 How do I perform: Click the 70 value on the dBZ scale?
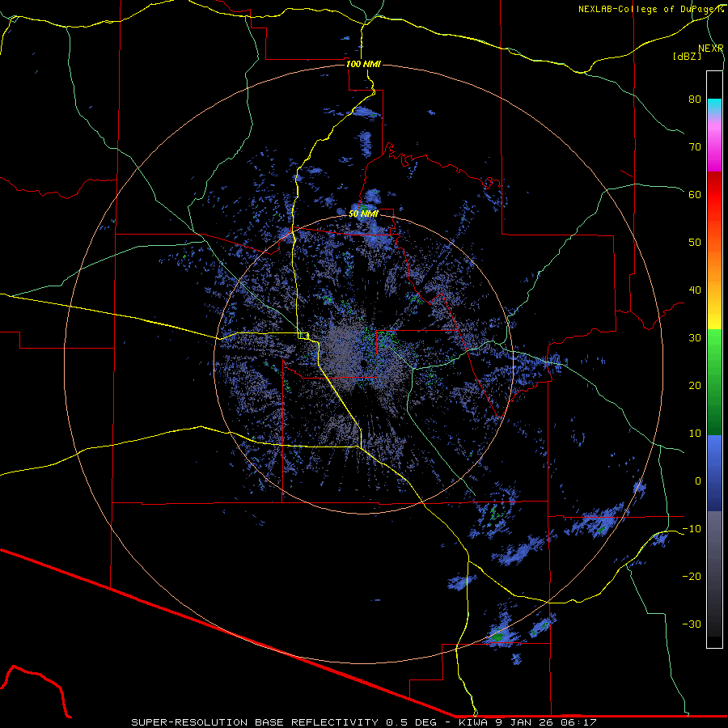695,147
